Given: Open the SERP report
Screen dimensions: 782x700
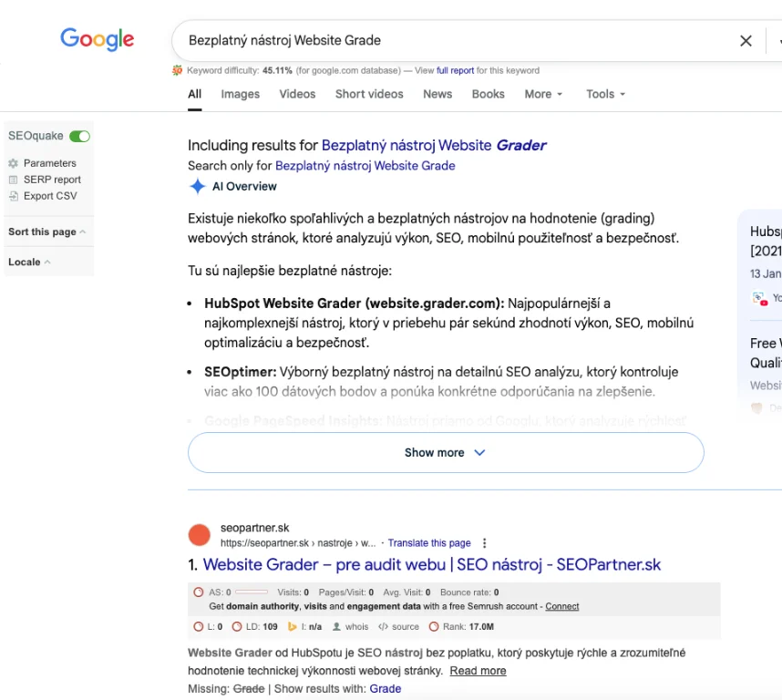Looking at the screenshot, I should 52,180.
